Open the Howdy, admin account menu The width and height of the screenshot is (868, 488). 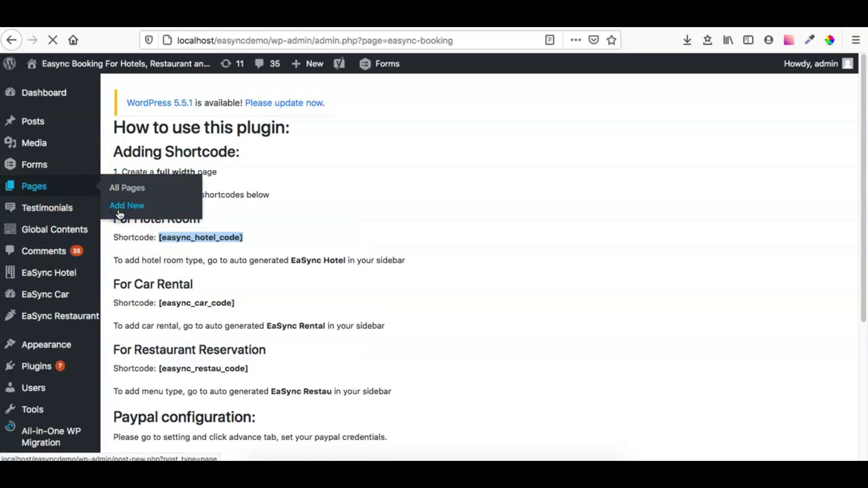coord(811,64)
